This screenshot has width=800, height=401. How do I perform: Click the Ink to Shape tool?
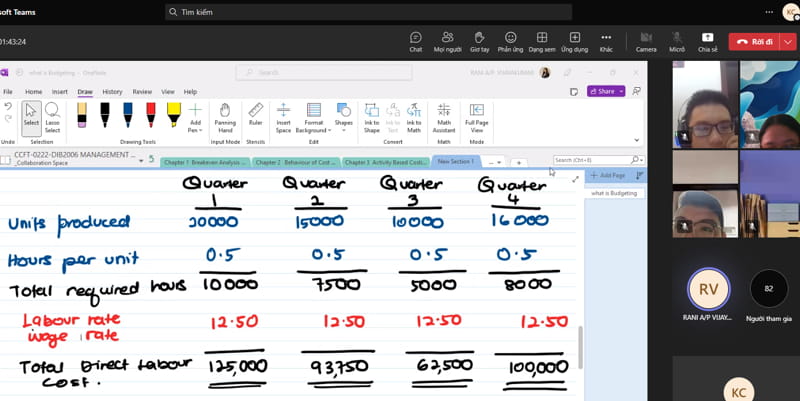(x=372, y=117)
